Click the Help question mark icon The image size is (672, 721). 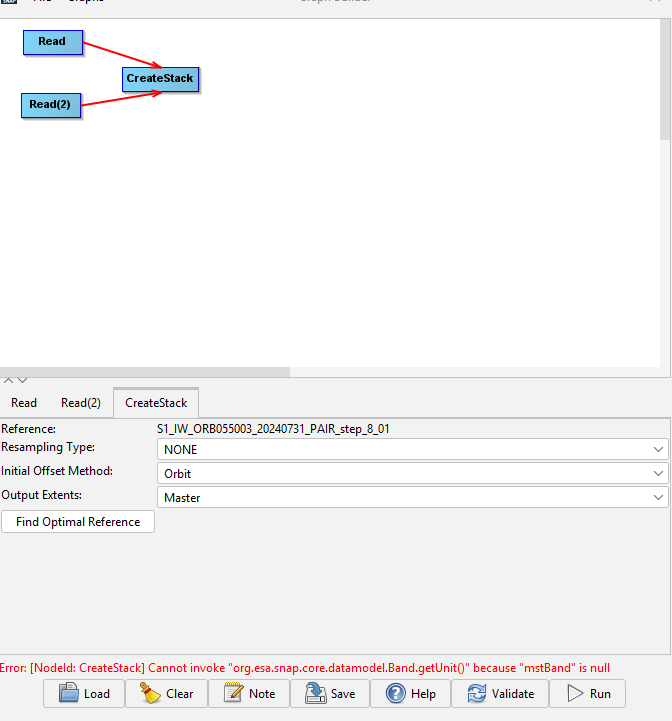coord(395,694)
